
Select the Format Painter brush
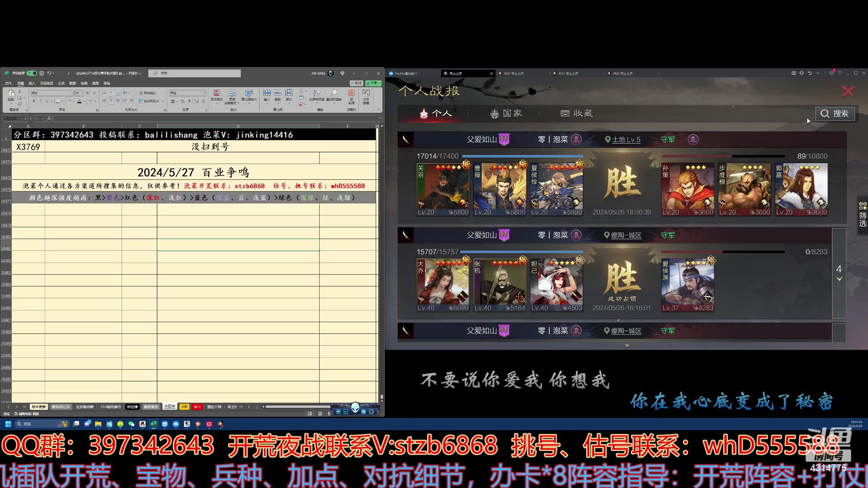pyautogui.click(x=19, y=104)
